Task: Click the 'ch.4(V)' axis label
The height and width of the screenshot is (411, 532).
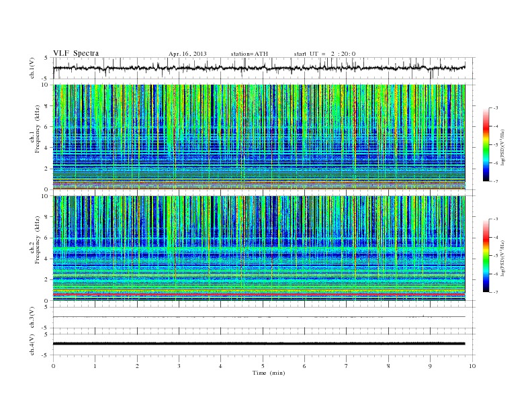Action: click(x=32, y=345)
